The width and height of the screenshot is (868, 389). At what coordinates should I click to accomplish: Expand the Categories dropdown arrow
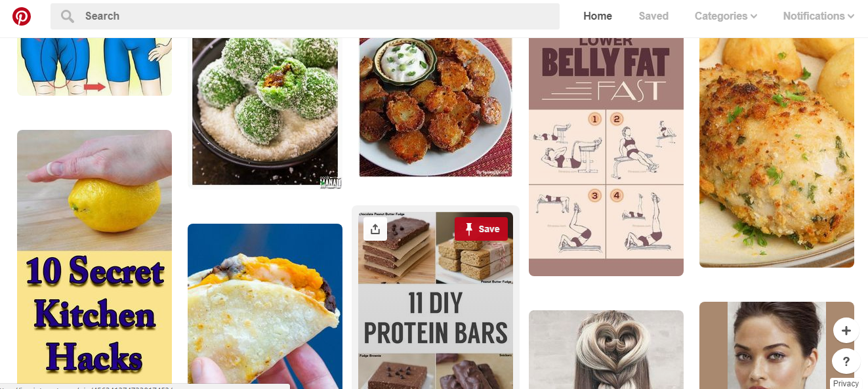point(754,16)
